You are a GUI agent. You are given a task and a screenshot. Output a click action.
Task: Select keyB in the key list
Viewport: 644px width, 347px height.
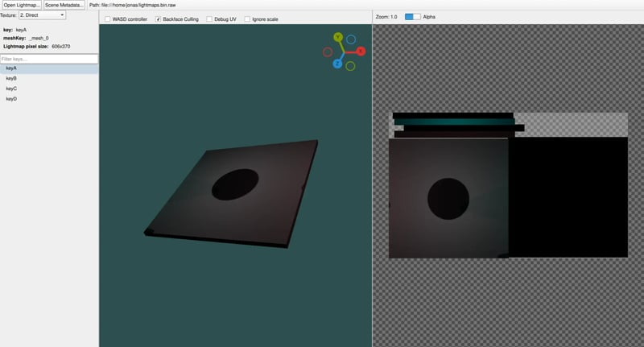click(49, 78)
